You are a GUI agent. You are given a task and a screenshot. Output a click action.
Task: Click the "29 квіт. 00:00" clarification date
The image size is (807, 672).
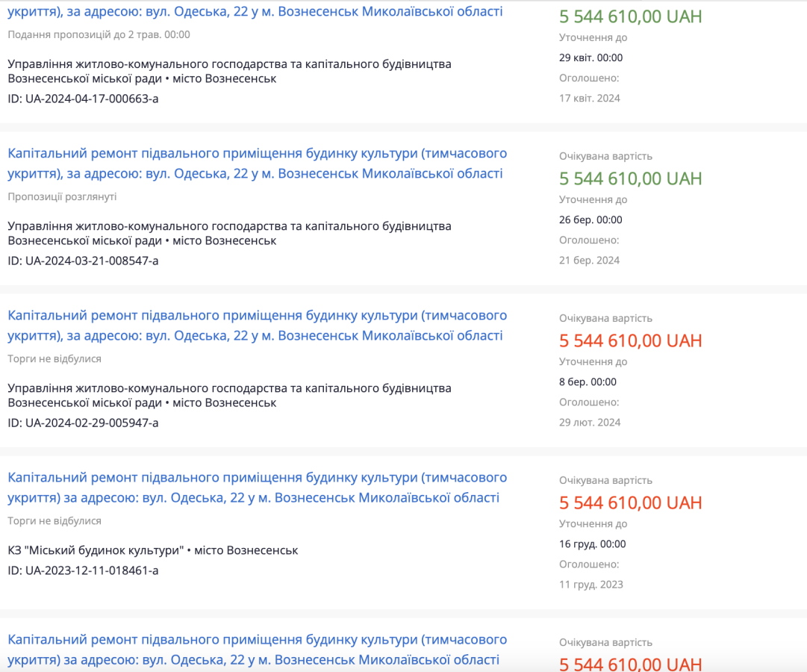coord(591,57)
